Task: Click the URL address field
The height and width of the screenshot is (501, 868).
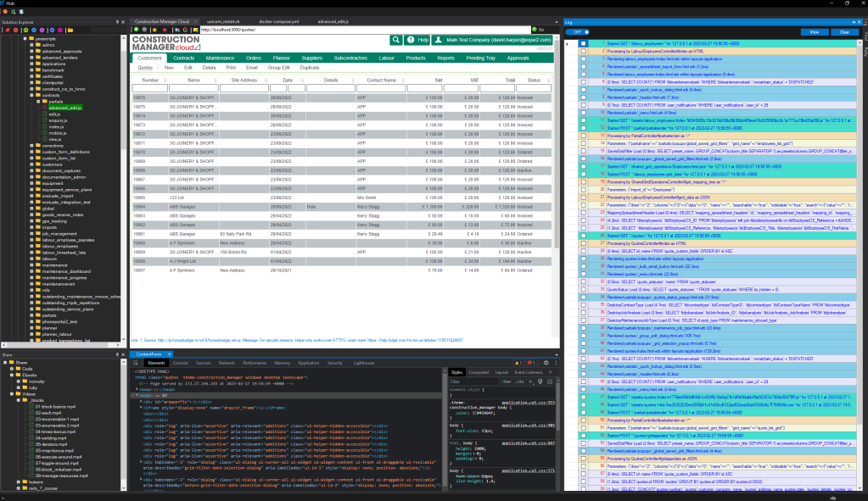Action: coord(364,30)
